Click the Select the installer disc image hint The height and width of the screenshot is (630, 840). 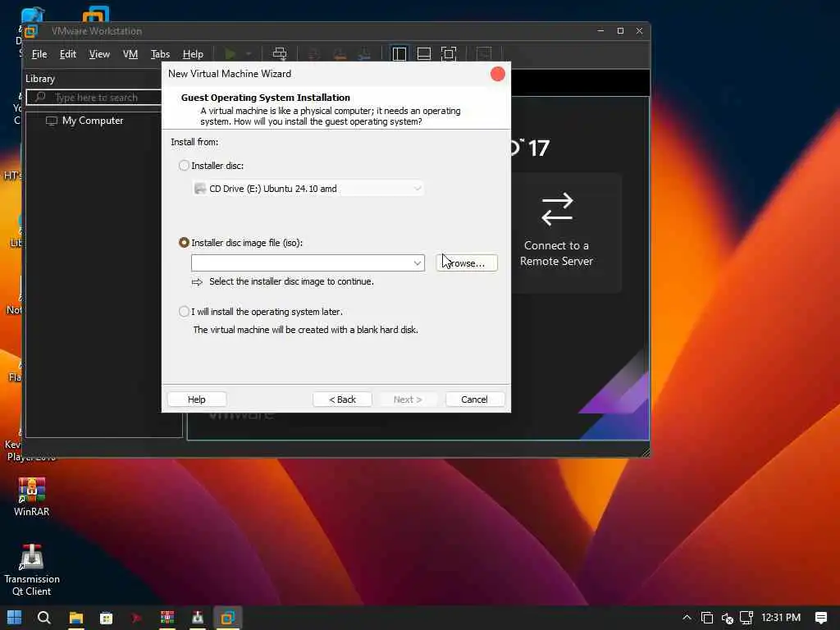pyautogui.click(x=291, y=282)
